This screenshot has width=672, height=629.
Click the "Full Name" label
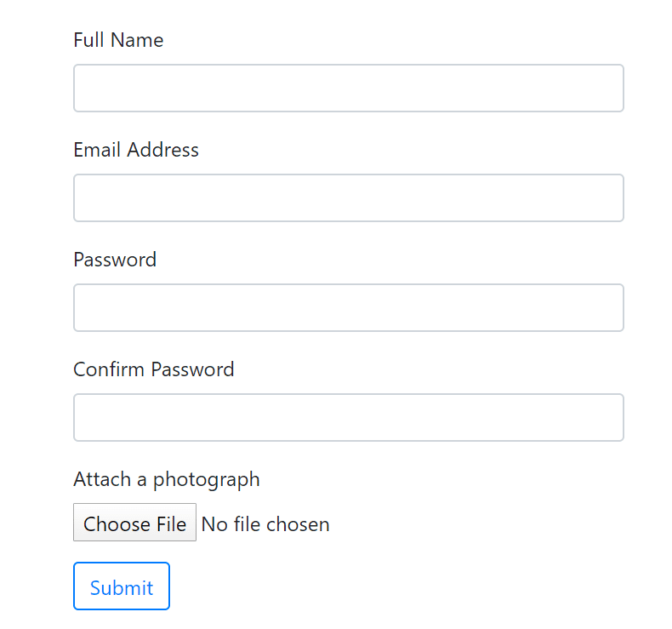coord(118,40)
